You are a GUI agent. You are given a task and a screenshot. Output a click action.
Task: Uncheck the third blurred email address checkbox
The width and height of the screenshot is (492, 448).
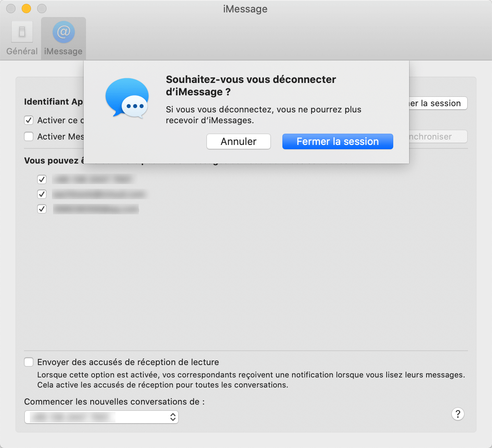(x=42, y=209)
